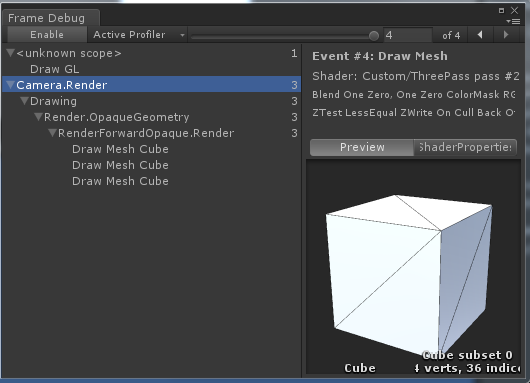Collapse the RenderForwardOpaque.Render node

(x=52, y=133)
